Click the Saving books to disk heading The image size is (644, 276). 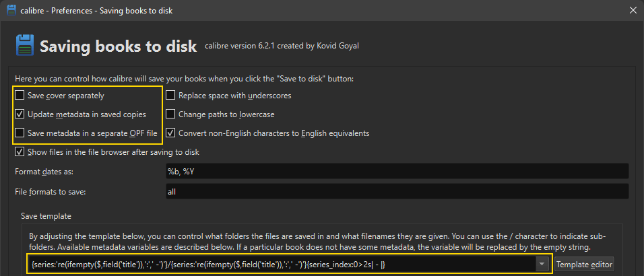coord(118,46)
